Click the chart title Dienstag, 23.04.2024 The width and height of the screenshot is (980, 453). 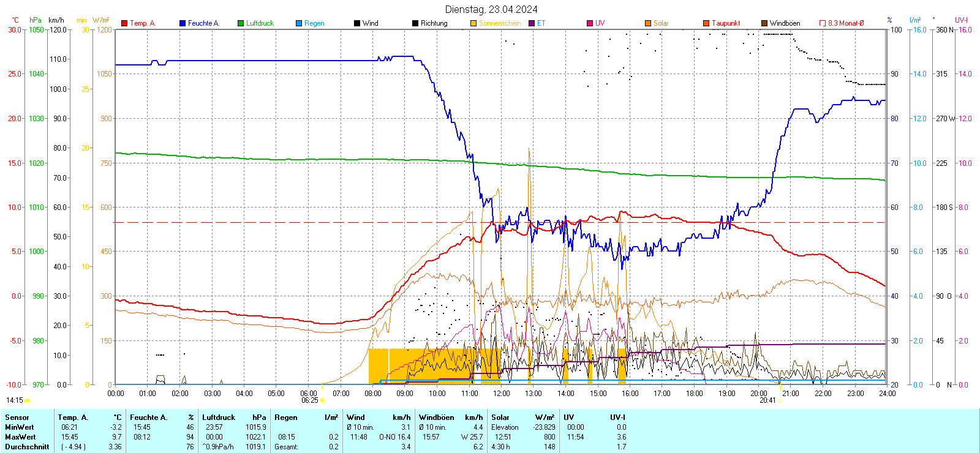tap(491, 9)
